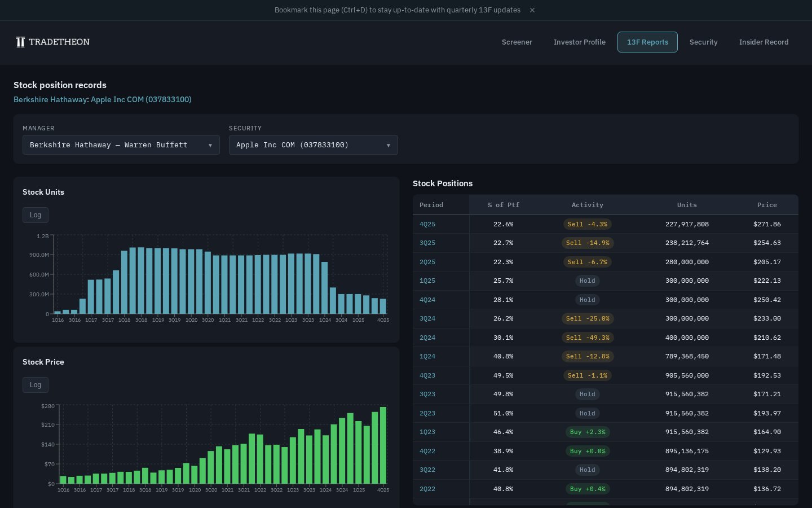Screen dimensions: 812x508
Task: Toggle Log scale on Stock Units chart
Action: coord(36,215)
